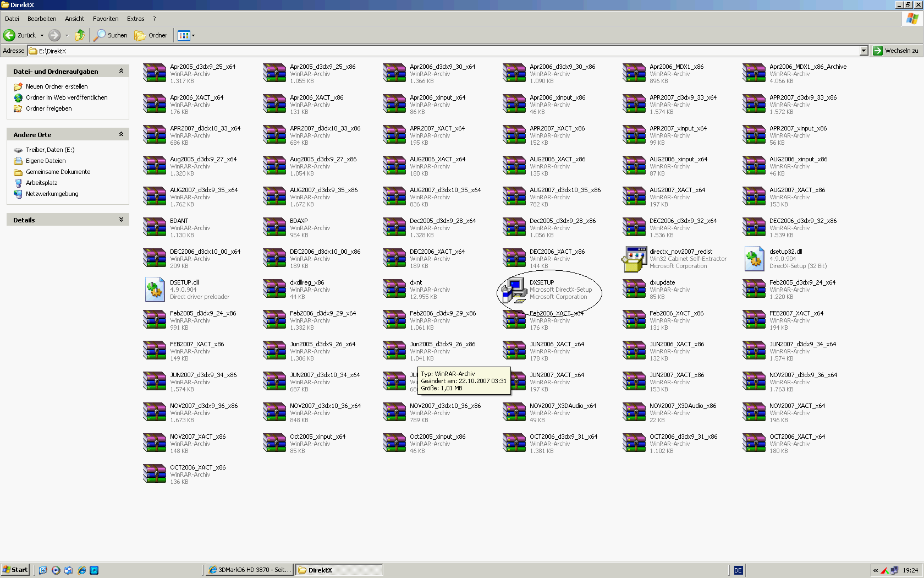
Task: Click the Aug2005_d3dx9_27_x64 file name
Action: [x=203, y=159]
